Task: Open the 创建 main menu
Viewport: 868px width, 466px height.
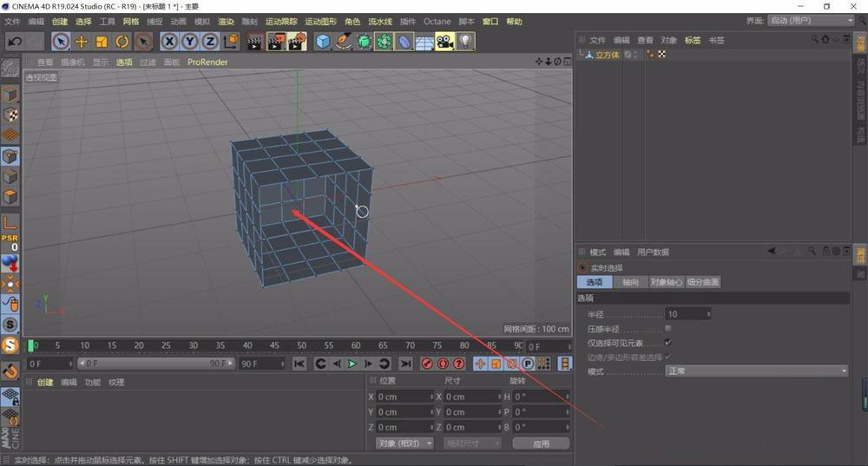Action: tap(60, 22)
